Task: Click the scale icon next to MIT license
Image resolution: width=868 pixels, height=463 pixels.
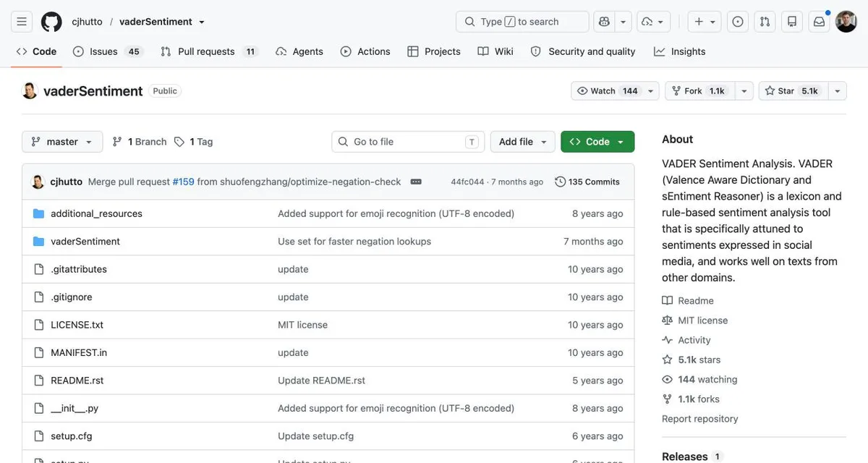Action: pos(667,320)
